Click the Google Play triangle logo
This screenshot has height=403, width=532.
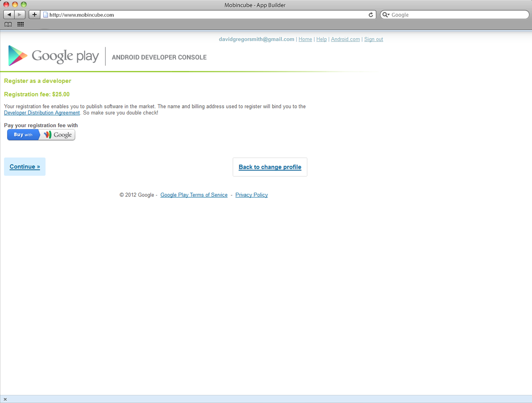[x=17, y=56]
